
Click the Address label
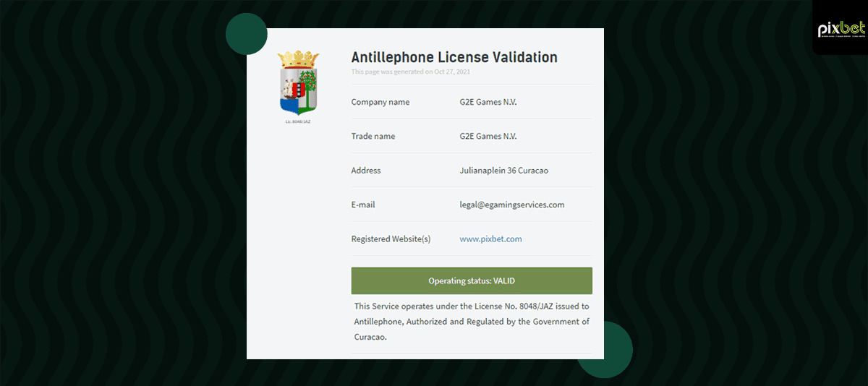click(366, 171)
